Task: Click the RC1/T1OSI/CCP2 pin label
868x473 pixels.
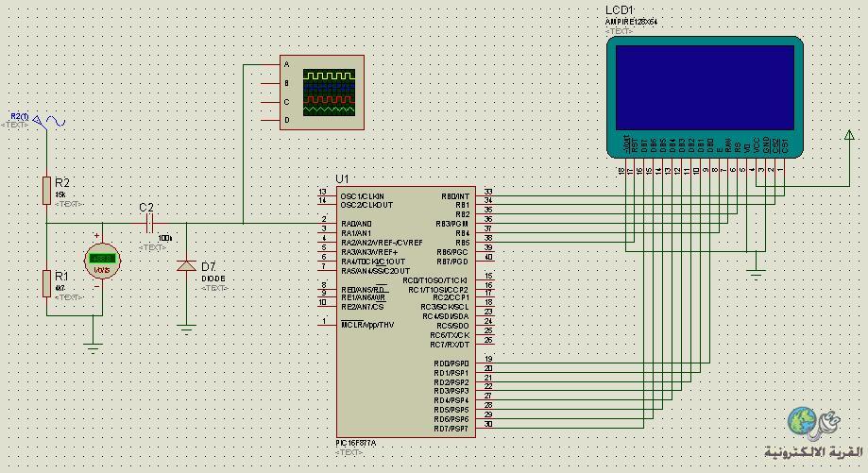Action: 438,289
